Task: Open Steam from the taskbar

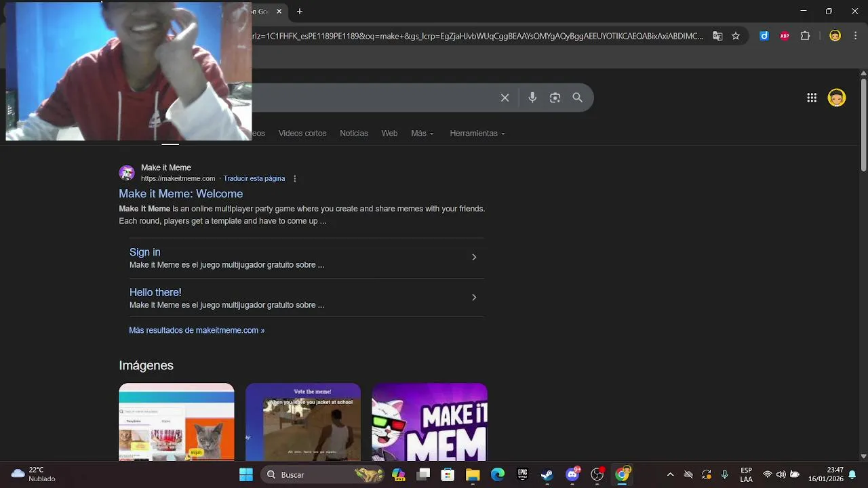Action: tap(547, 474)
